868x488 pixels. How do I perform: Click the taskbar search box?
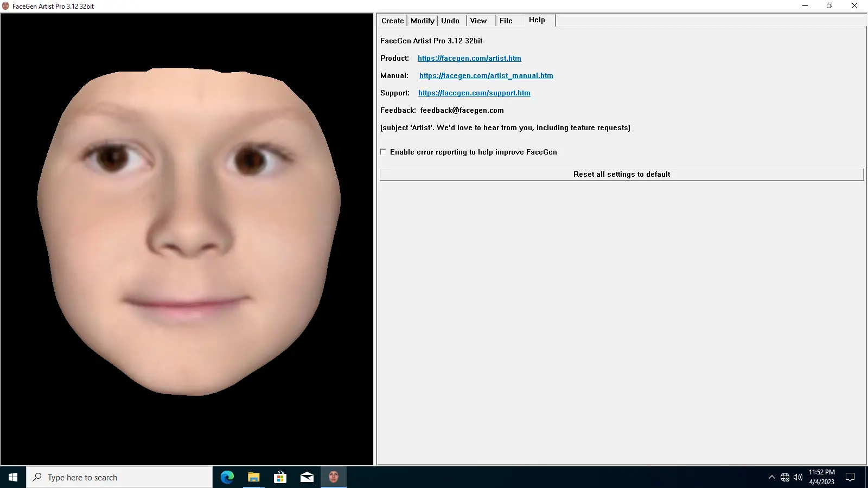[x=119, y=477]
